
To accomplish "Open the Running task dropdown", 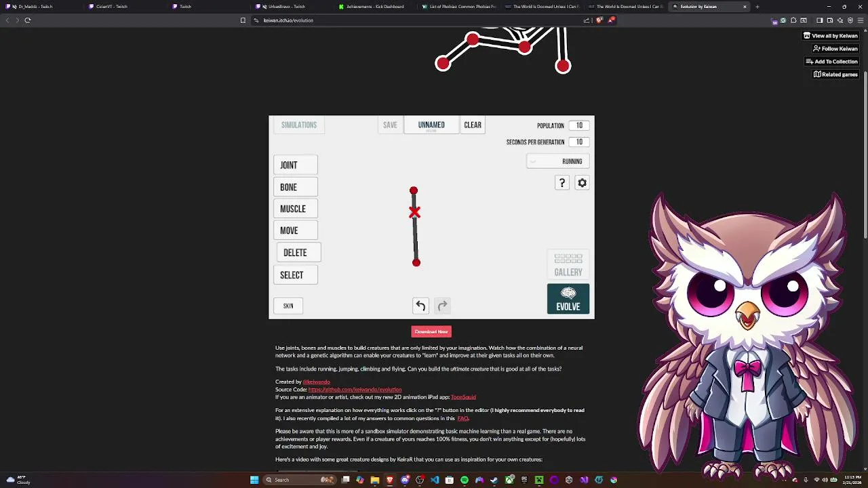I will coord(557,161).
